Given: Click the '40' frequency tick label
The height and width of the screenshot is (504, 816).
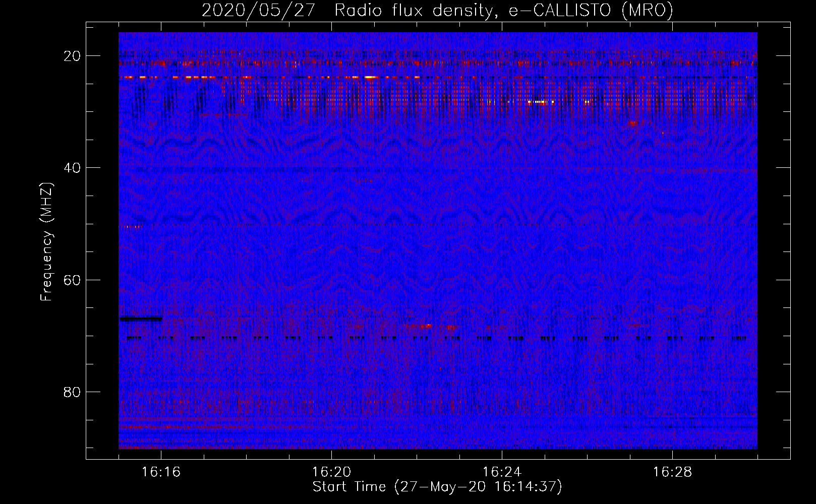Looking at the screenshot, I should click(x=72, y=168).
